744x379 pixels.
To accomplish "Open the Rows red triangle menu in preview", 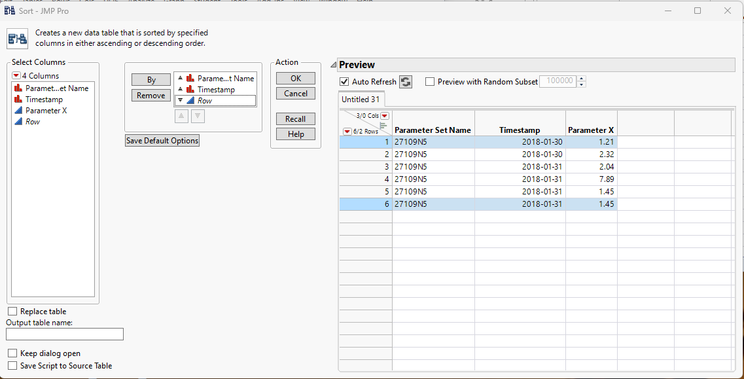I will click(347, 131).
